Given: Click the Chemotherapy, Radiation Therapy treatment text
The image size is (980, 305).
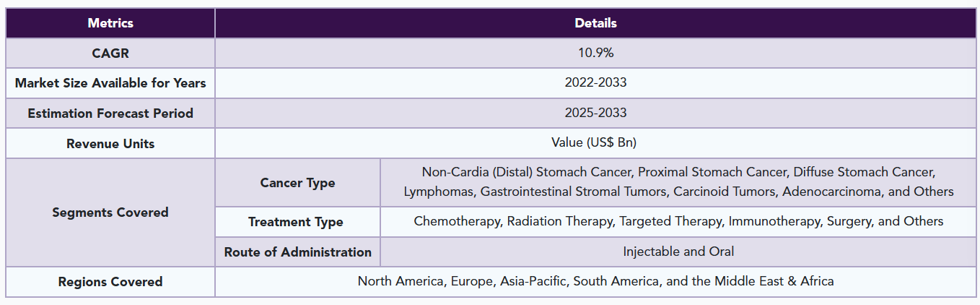Looking at the screenshot, I should (x=678, y=221).
